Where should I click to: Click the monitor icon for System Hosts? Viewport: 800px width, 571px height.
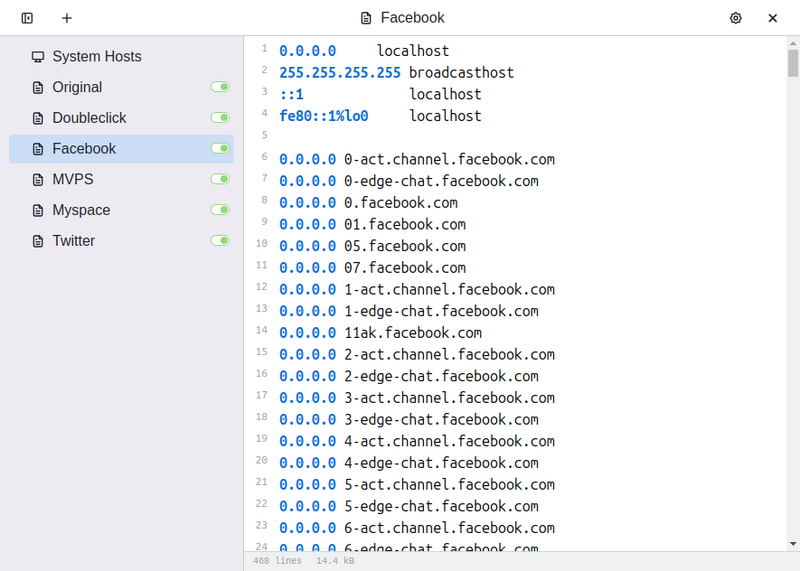(x=38, y=57)
